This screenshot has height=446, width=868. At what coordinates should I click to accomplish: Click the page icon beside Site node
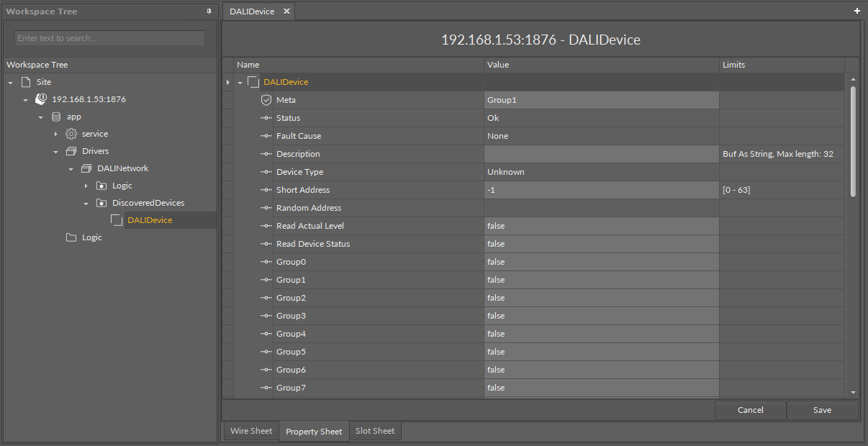(27, 82)
